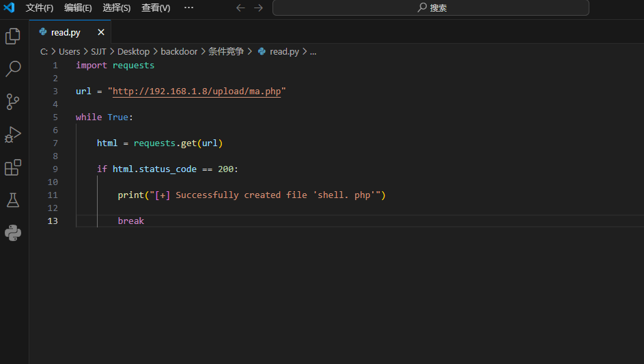Viewport: 644px width, 364px height.
Task: Open the Search view in activity bar
Action: tap(13, 69)
